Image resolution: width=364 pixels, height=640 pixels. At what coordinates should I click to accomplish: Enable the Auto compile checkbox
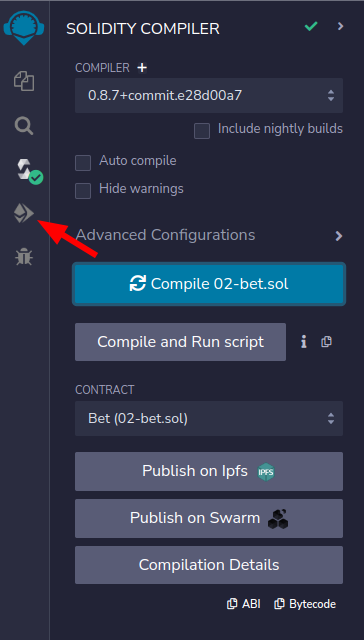click(83, 163)
